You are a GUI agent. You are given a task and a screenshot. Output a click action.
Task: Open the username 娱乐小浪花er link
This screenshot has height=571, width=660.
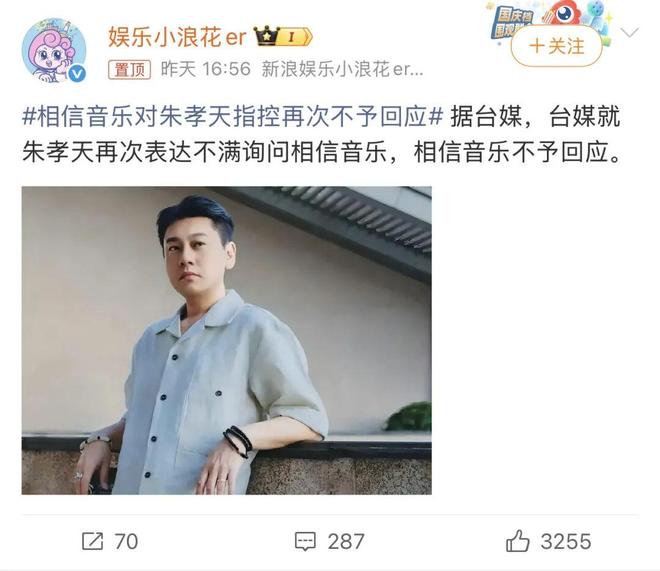[x=177, y=37]
